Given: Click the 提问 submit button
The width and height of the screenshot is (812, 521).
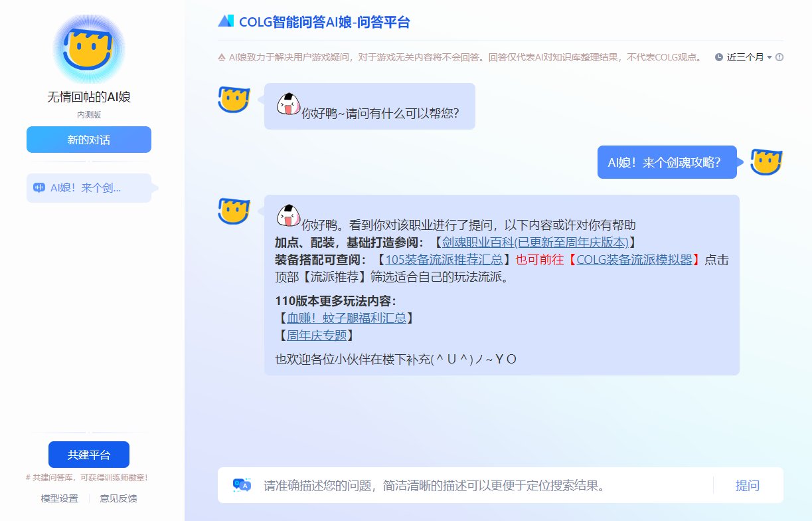Looking at the screenshot, I should [748, 485].
